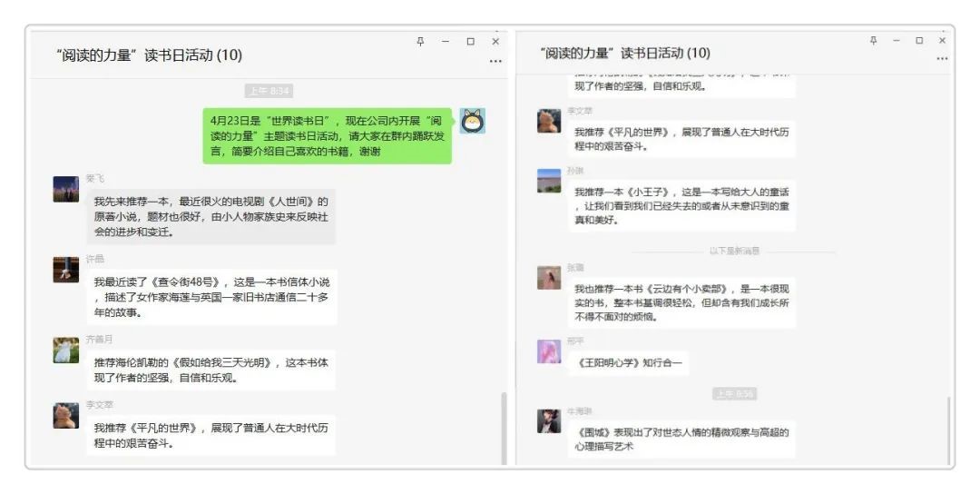
Task: Pin the right chat window on top
Action: (x=873, y=40)
